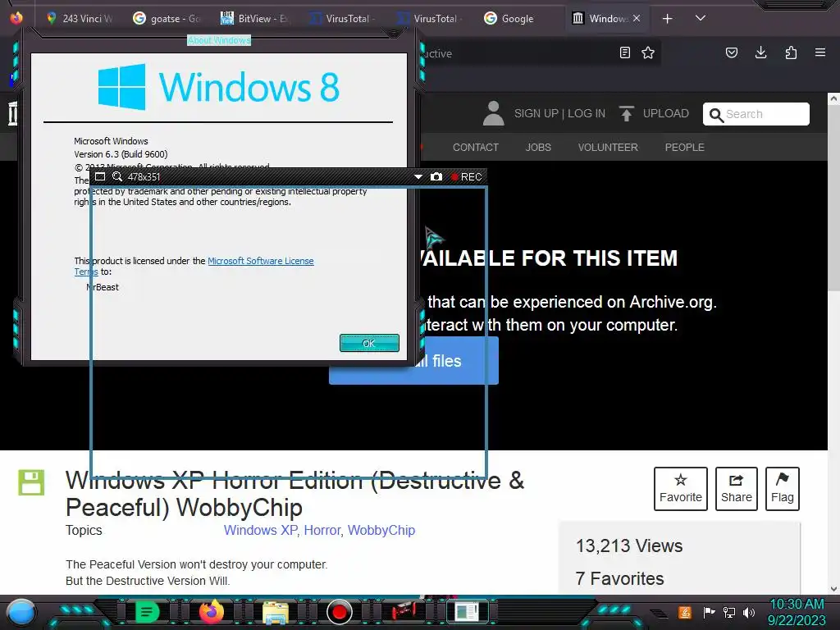Open the Horror topic link

tap(322, 531)
